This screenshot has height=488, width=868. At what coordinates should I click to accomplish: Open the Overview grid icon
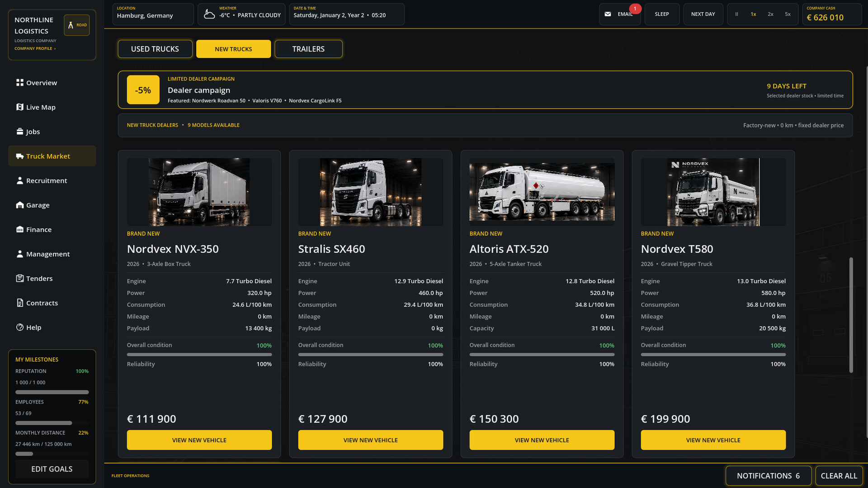(x=19, y=83)
